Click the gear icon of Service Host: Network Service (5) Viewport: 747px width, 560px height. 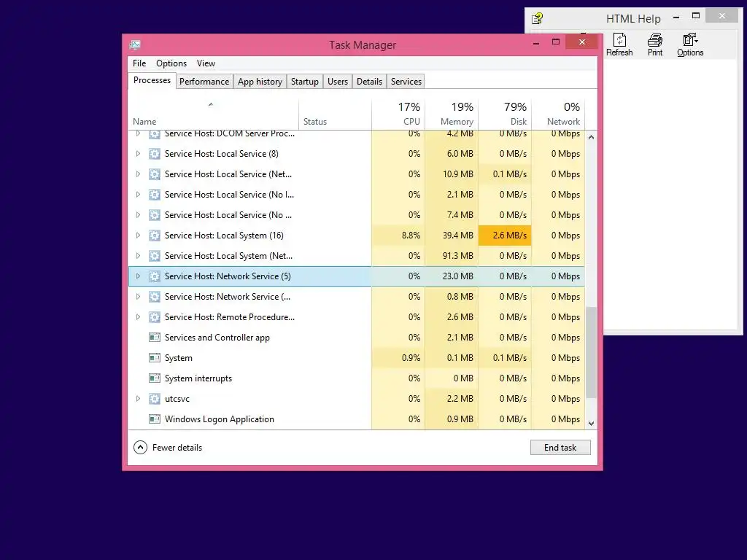(x=155, y=276)
